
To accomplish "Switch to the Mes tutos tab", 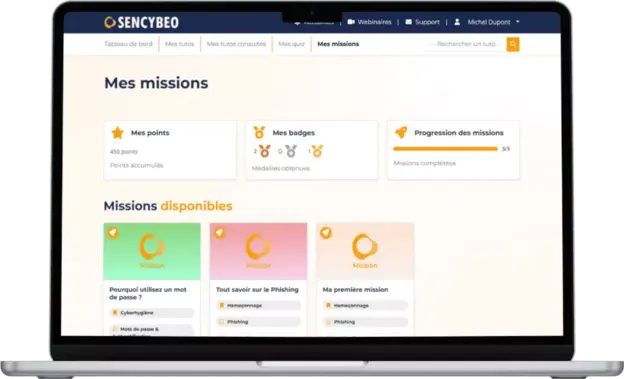I will (x=179, y=44).
